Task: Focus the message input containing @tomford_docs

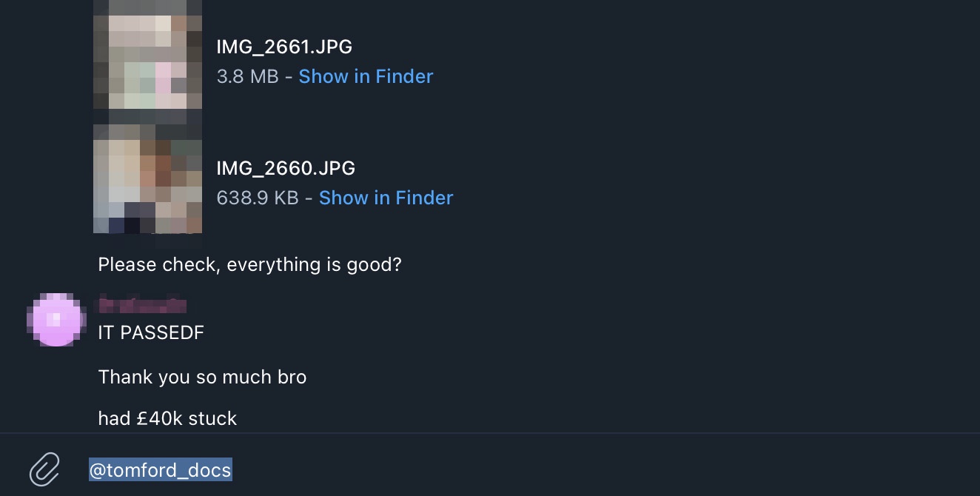Action: click(x=161, y=469)
